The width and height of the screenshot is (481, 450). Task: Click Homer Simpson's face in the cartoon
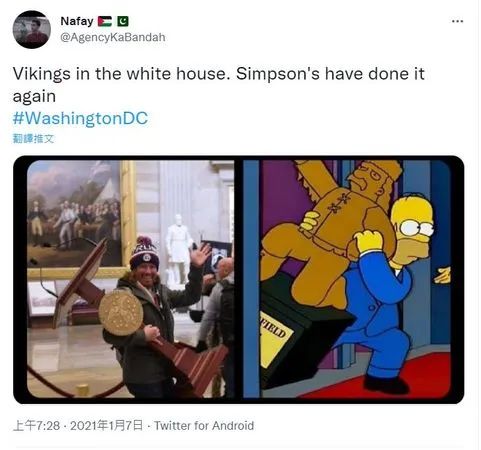[x=413, y=230]
